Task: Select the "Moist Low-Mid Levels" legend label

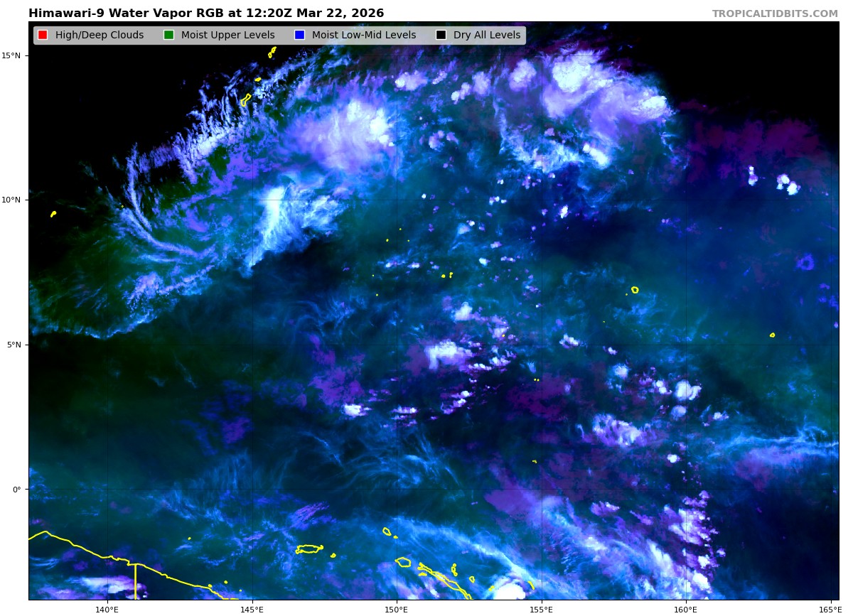Action: point(363,36)
